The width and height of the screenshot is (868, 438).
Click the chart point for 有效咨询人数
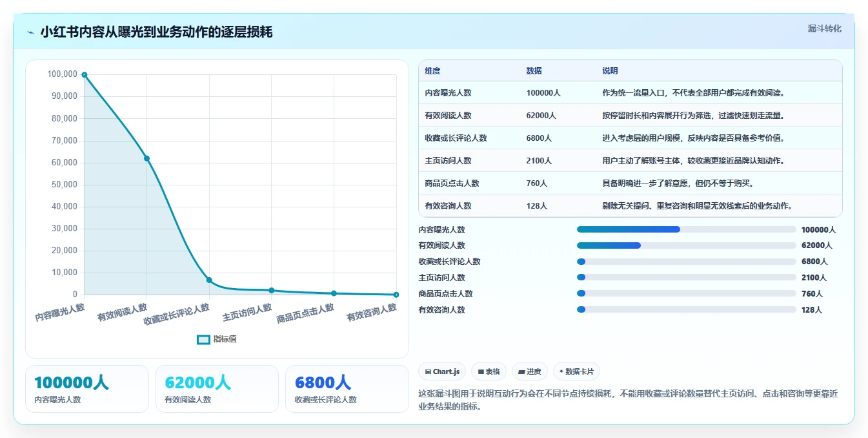[396, 295]
